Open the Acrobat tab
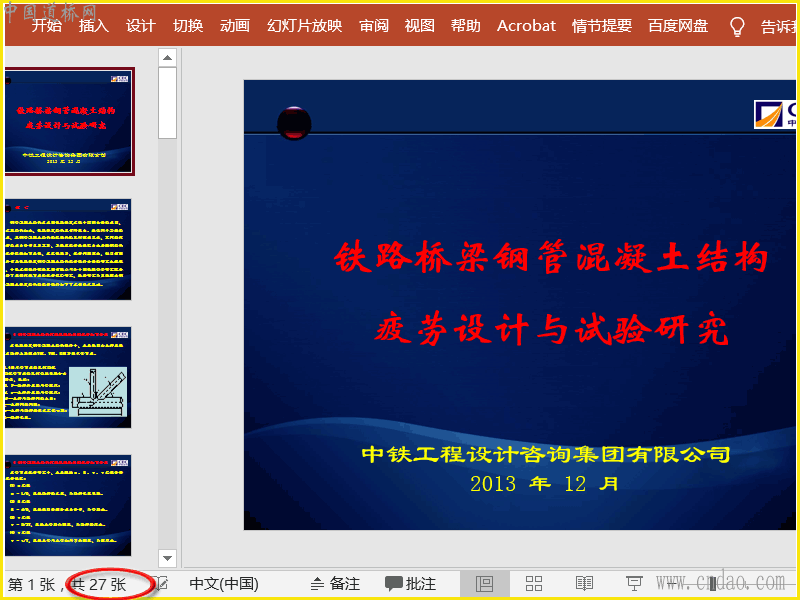800x600 pixels. [526, 26]
